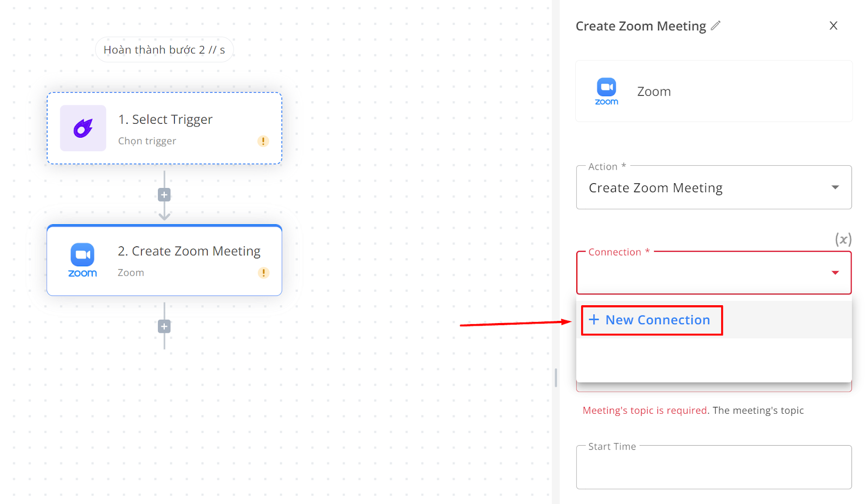Viewport: 865px width, 504px height.
Task: Click the Zoom app name card
Action: pos(714,91)
